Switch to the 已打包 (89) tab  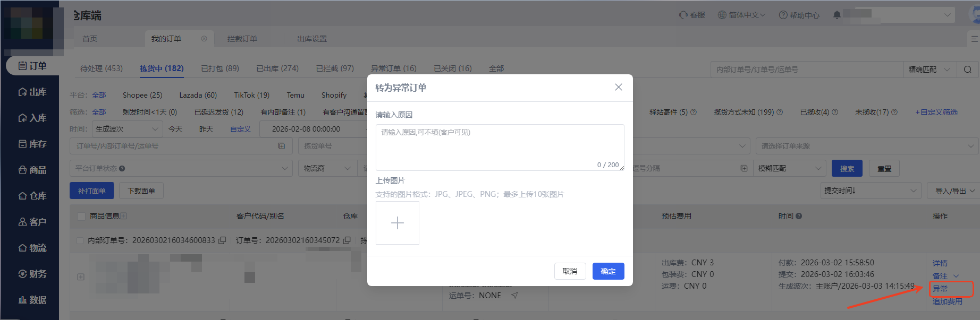[x=220, y=68]
